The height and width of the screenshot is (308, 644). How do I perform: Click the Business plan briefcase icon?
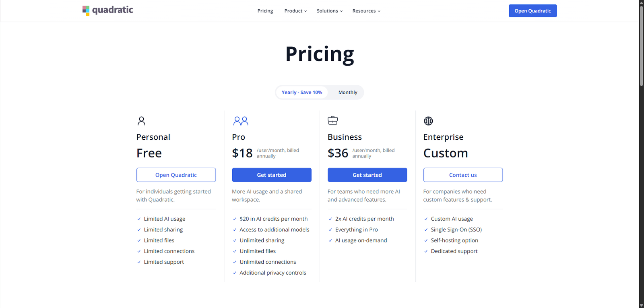pyautogui.click(x=333, y=120)
